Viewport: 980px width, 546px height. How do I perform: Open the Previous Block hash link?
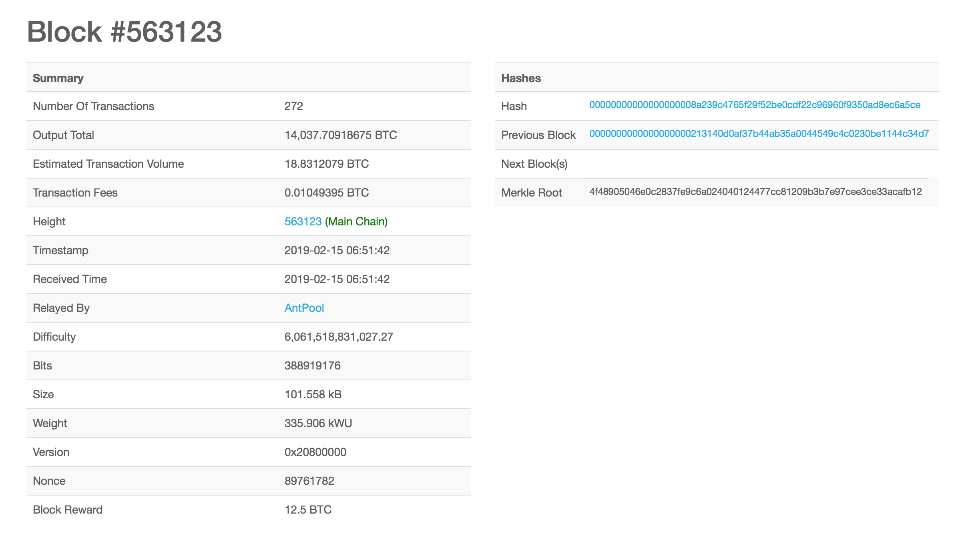point(759,134)
